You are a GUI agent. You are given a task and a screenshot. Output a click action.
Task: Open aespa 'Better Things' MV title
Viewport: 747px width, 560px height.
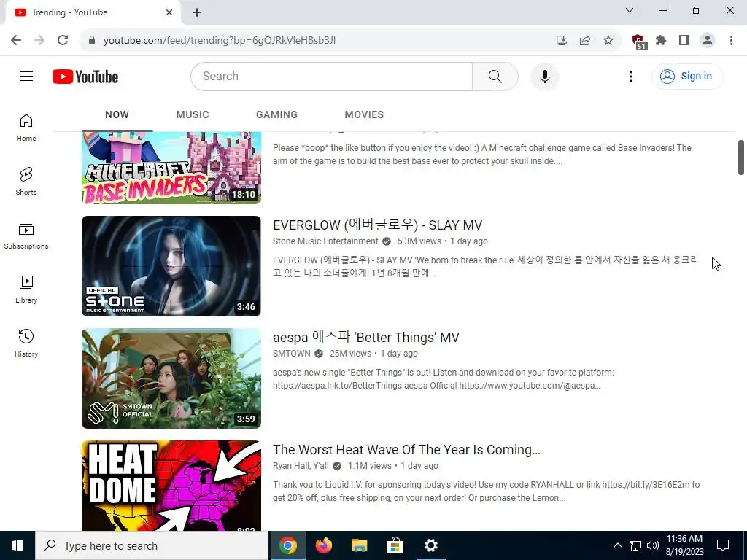(x=366, y=337)
